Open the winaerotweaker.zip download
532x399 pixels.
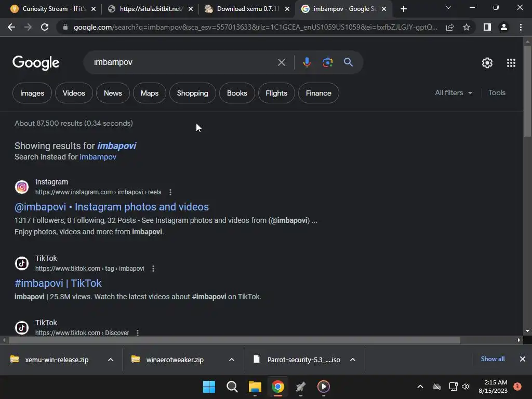tap(175, 360)
